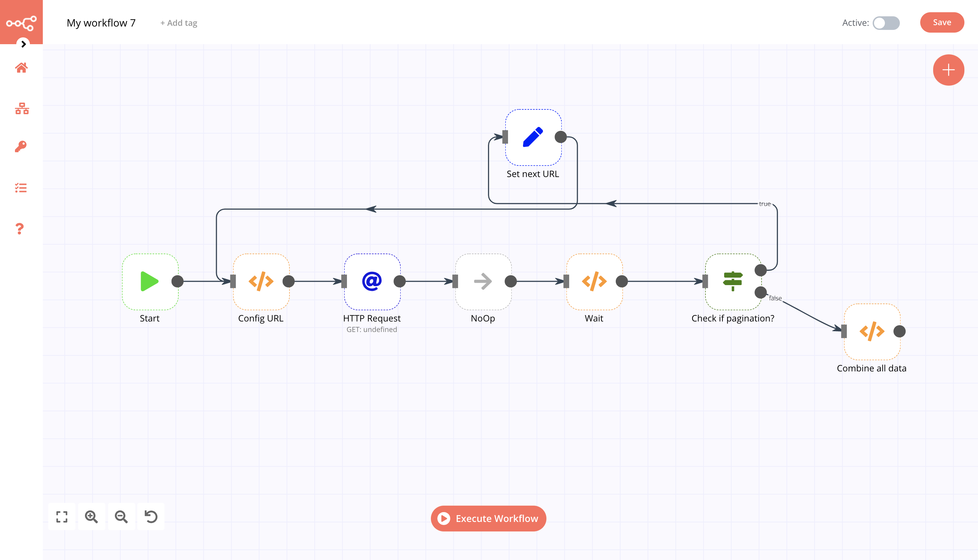The width and height of the screenshot is (978, 560).
Task: Toggle the Active workflow switch
Action: pos(886,23)
